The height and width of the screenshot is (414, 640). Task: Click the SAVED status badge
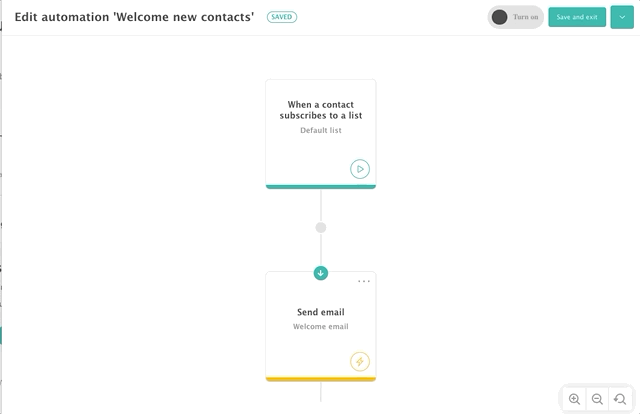pyautogui.click(x=282, y=17)
